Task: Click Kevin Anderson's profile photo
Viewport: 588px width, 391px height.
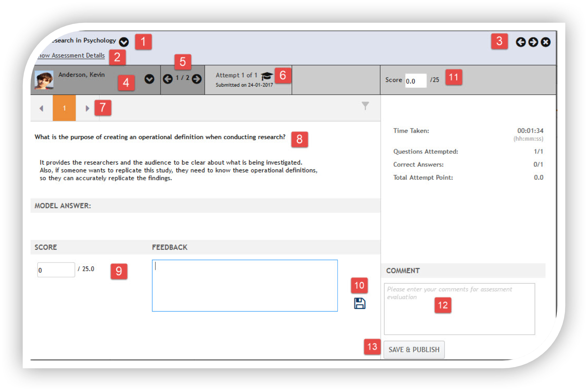Action: point(44,80)
